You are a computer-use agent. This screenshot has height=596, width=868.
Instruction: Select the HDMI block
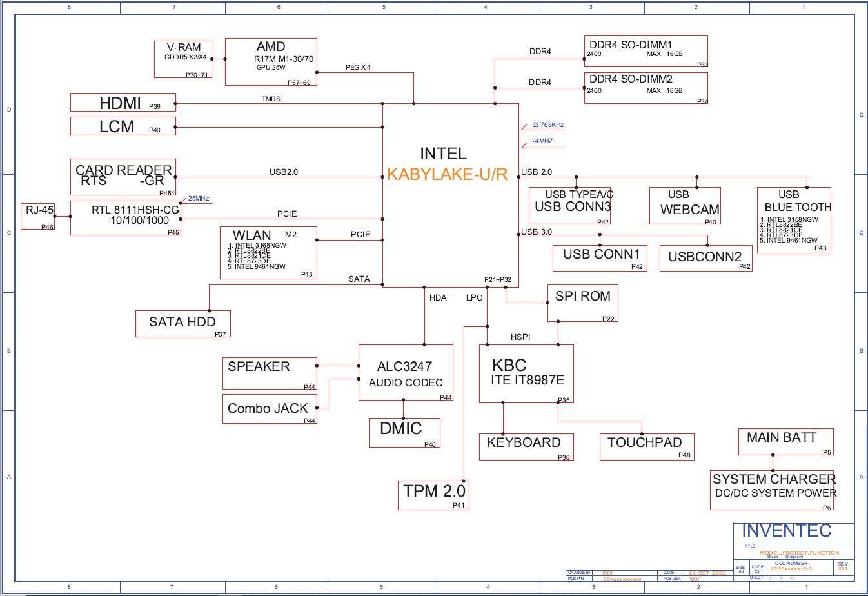click(x=123, y=103)
